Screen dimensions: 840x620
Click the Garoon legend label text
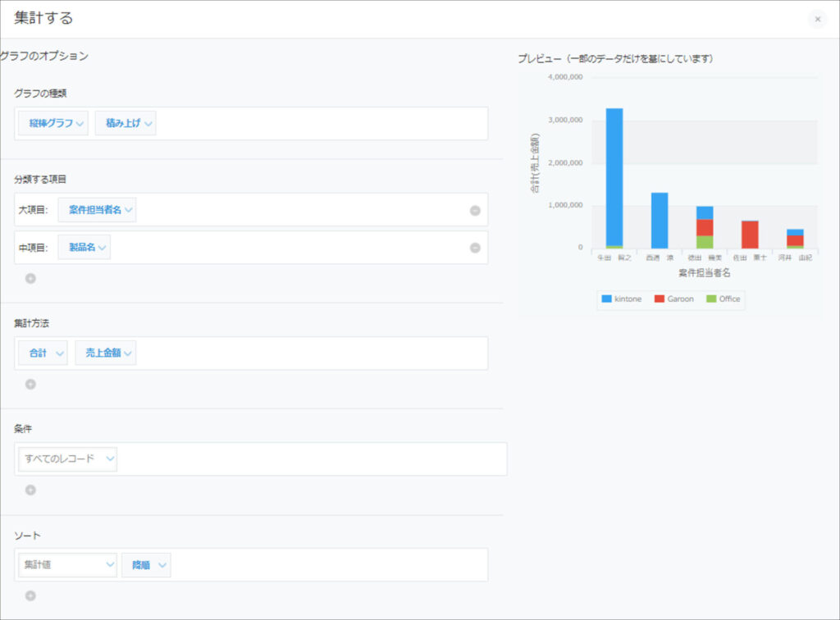tap(680, 299)
